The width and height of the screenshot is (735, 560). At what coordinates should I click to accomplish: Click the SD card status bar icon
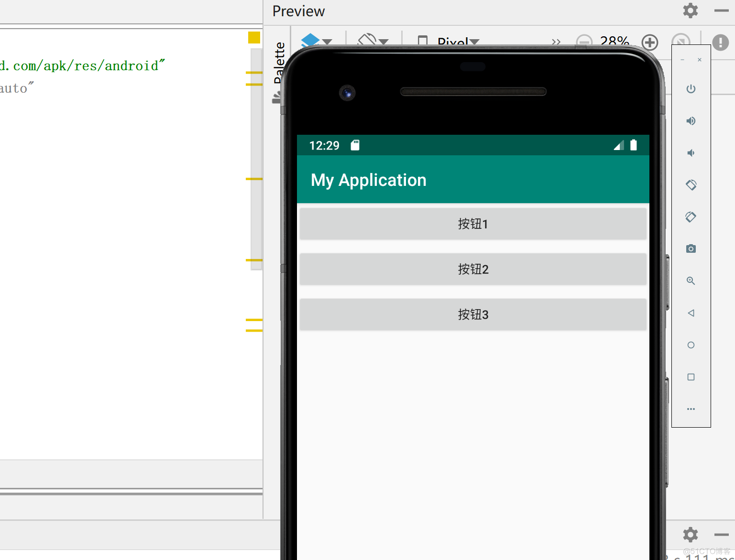click(x=355, y=145)
